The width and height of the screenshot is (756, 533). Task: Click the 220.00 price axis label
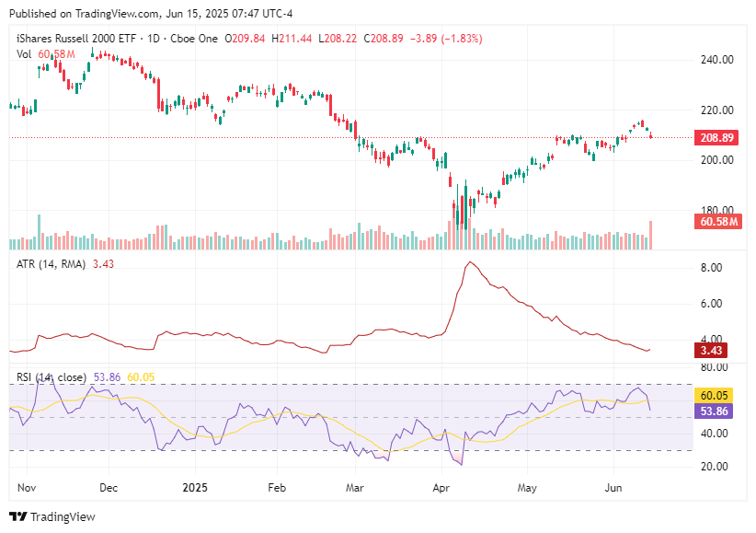(x=717, y=110)
